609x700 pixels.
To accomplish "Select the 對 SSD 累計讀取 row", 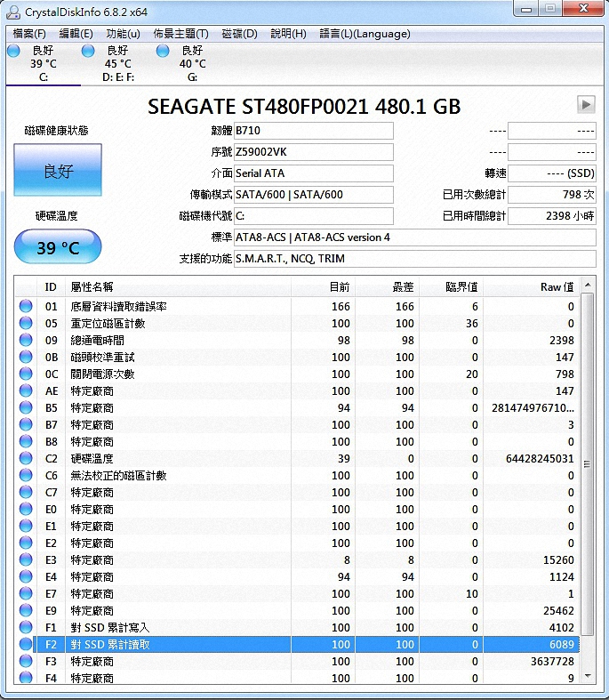I will coord(297,644).
